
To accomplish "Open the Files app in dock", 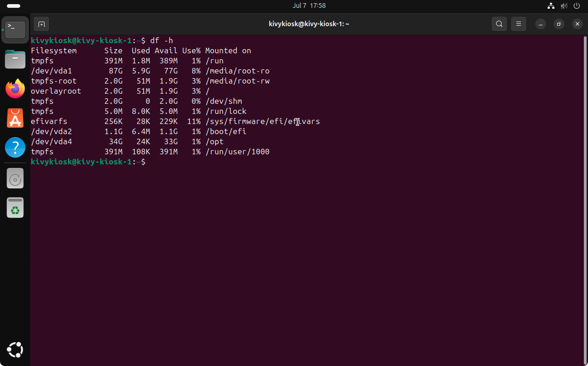I will [15, 59].
